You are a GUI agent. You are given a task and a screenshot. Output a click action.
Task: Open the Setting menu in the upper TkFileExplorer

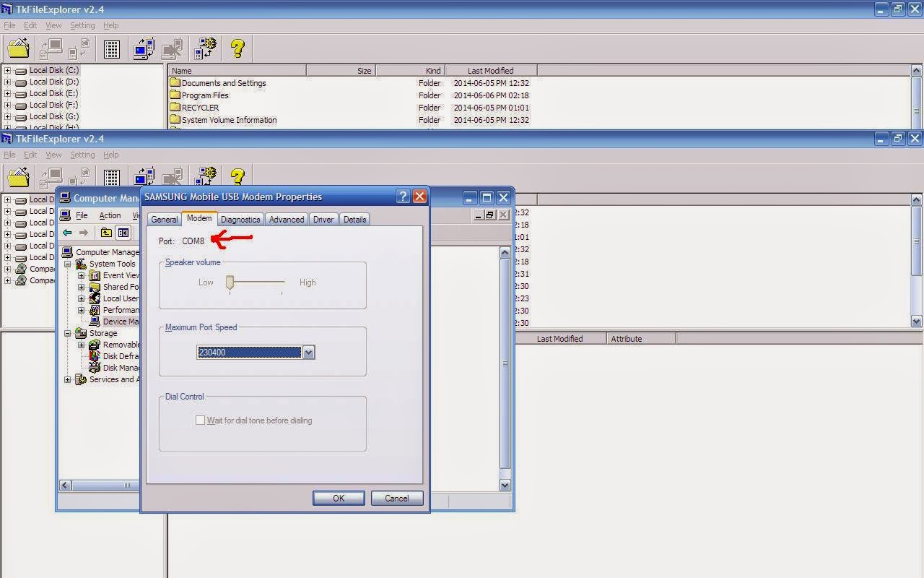pos(82,25)
